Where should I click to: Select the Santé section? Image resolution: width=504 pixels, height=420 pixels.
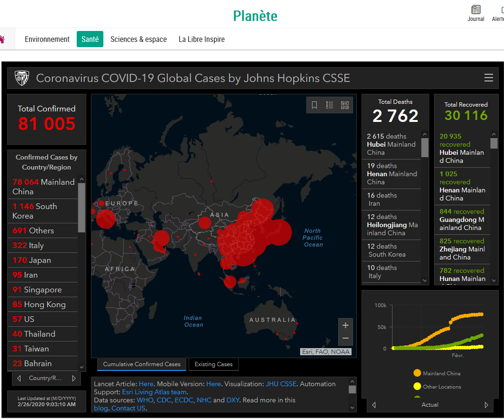90,39
